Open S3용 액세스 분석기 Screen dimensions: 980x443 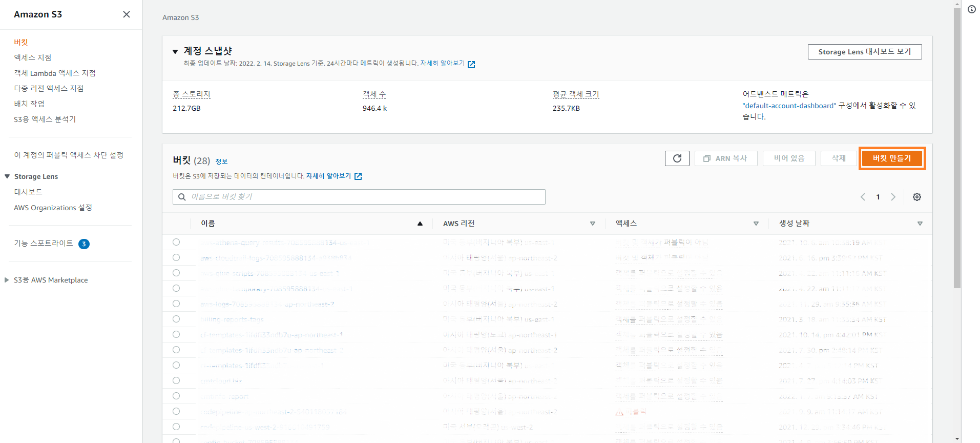(45, 119)
